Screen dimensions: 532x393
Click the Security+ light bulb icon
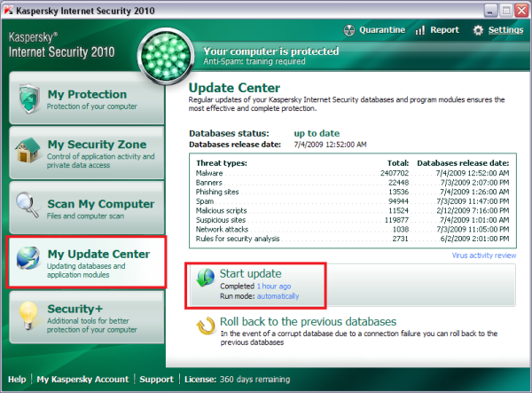pos(28,315)
